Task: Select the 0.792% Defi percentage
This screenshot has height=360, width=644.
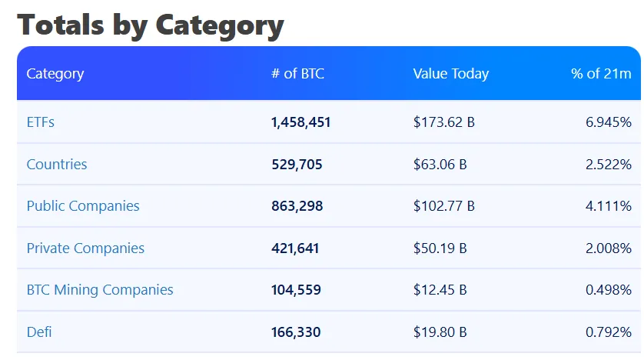Action: coord(609,332)
